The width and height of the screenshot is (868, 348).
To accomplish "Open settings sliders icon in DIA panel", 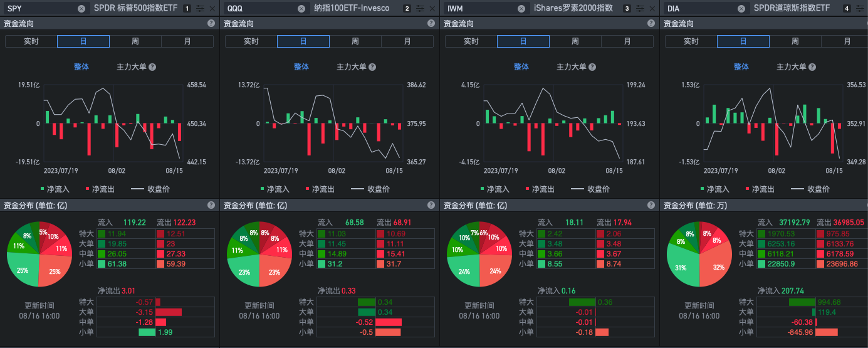I will point(860,9).
